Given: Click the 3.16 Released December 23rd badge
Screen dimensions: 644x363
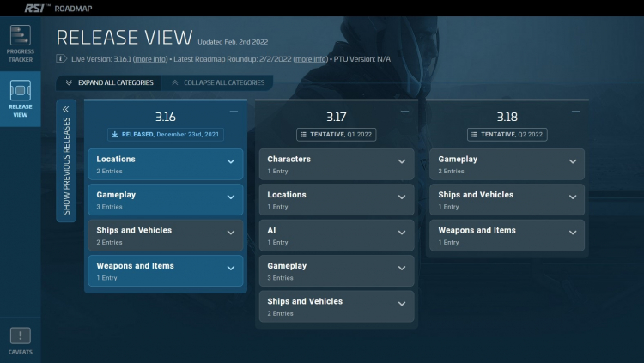Looking at the screenshot, I should 165,134.
